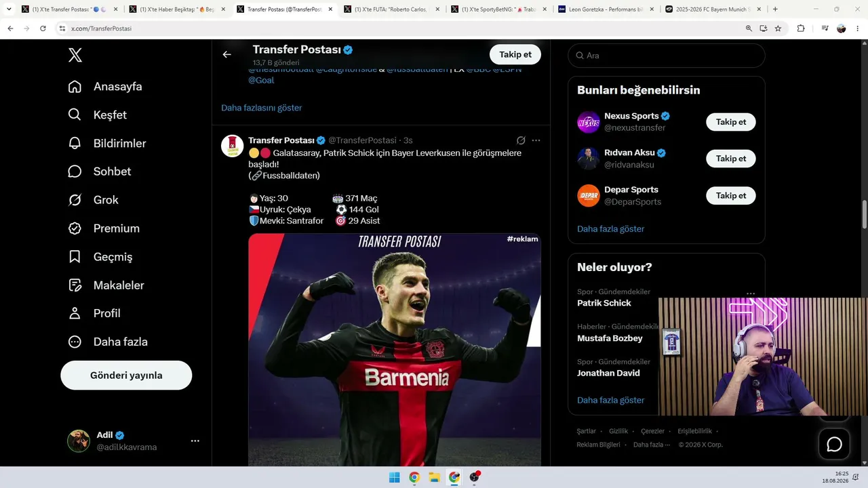Screen dimensions: 868x488
Task: Click the Profil person icon
Action: (75, 313)
